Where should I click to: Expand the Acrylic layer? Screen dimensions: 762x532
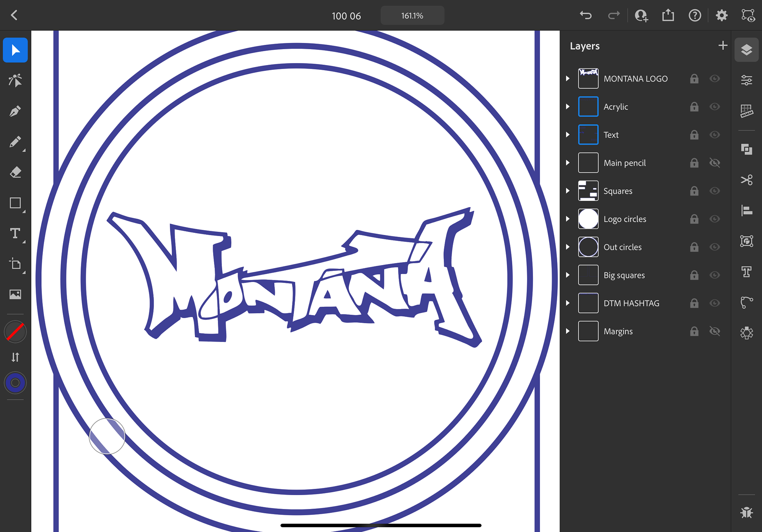tap(568, 107)
